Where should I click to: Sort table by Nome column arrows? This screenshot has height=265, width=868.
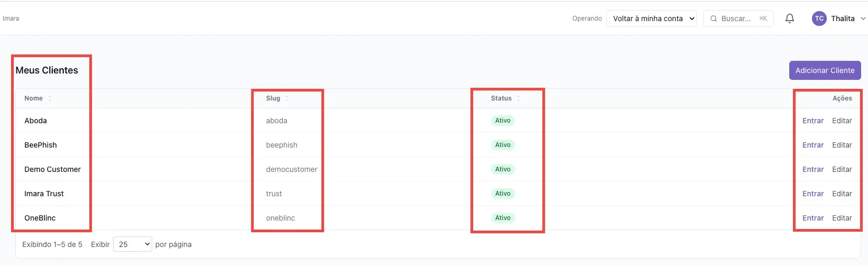point(50,98)
